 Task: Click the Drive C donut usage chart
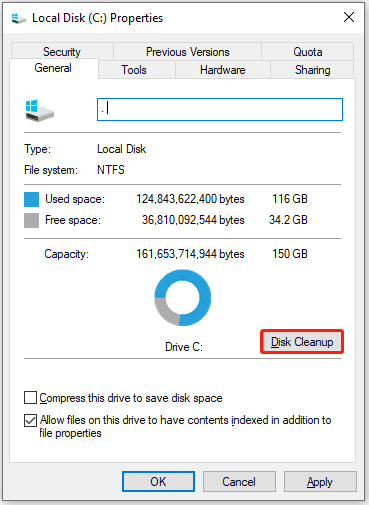[x=183, y=298]
